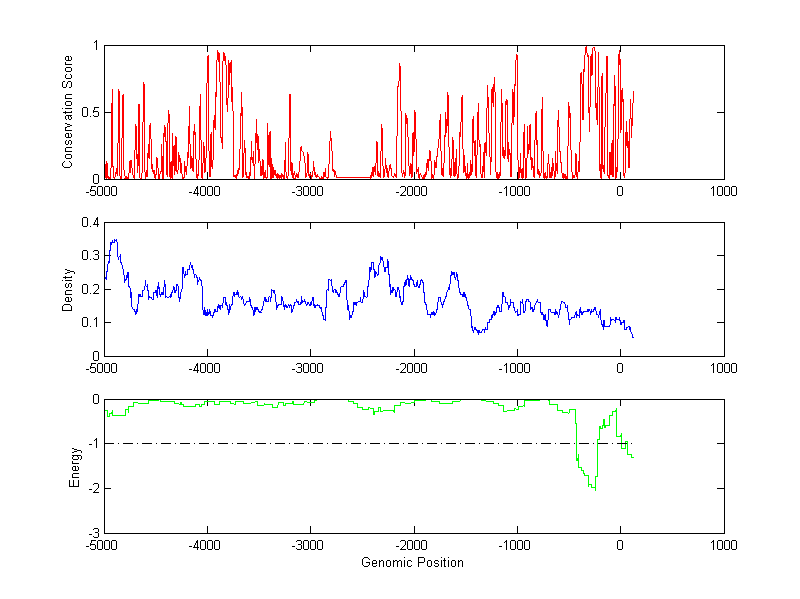The height and width of the screenshot is (599, 800).
Task: Select the red conservation peak near position -4000
Action: [x=219, y=53]
